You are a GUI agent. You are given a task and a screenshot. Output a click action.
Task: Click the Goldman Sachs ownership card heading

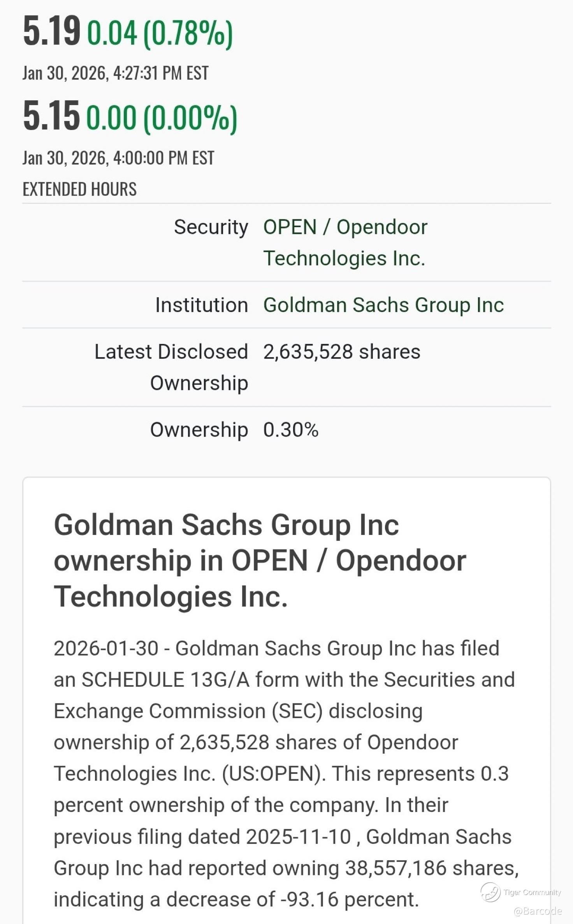[260, 561]
